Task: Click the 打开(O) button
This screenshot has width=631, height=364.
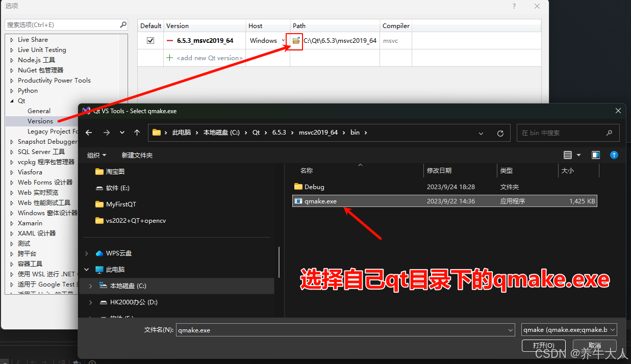Action: [543, 346]
